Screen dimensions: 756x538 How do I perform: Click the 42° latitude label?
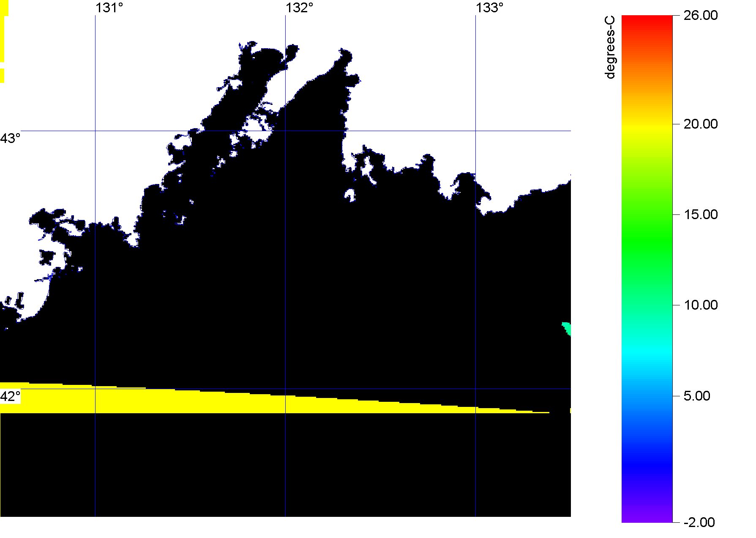(10, 396)
